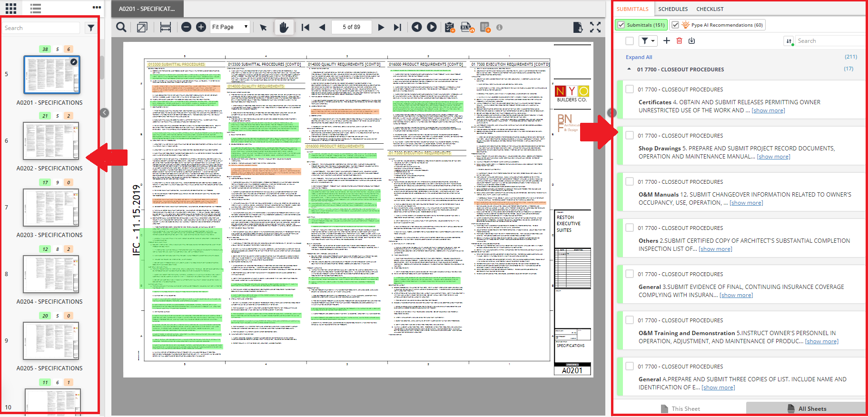The height and width of the screenshot is (417, 868).
Task: Switch to This Sheet view
Action: pos(680,408)
